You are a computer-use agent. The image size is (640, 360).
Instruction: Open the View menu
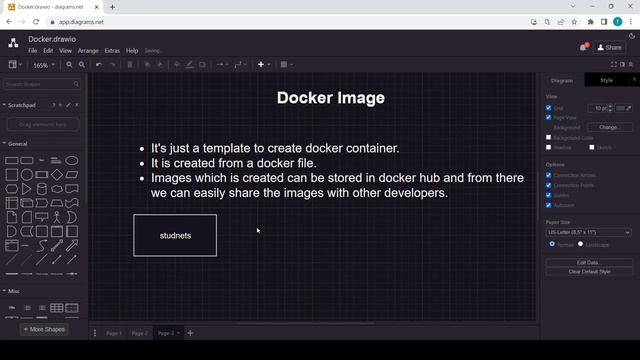(x=65, y=51)
